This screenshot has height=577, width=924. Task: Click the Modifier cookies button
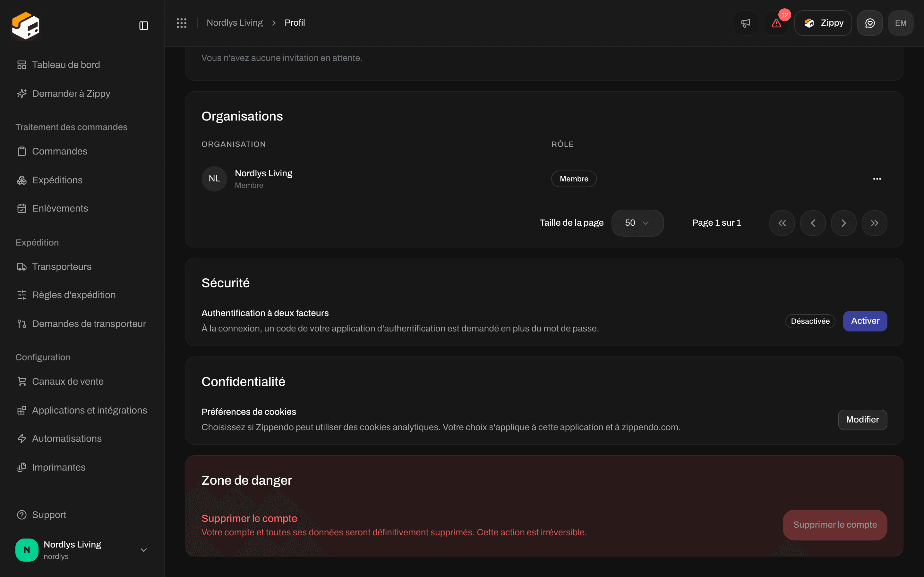point(862,419)
